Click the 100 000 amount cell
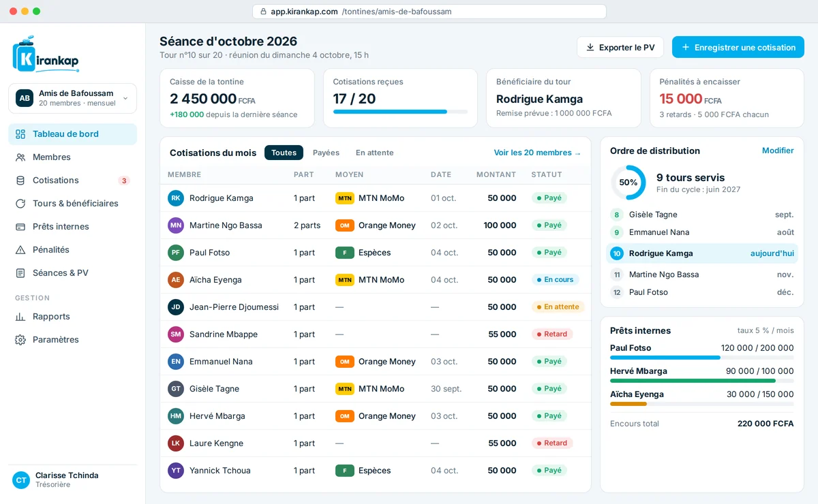The height and width of the screenshot is (504, 818). coord(500,225)
